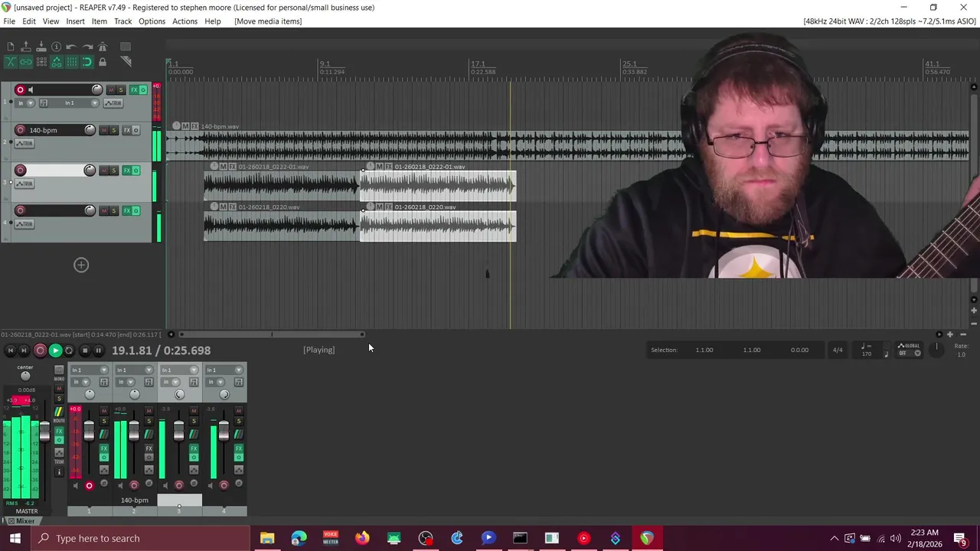Open track 1 input FX button

tap(44, 103)
